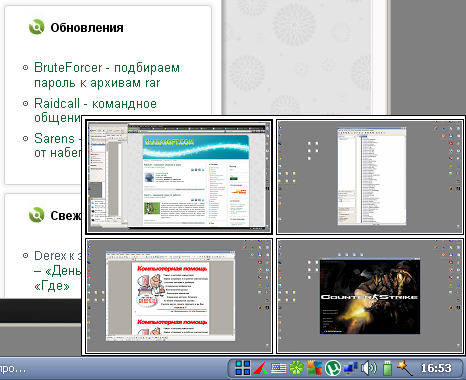The image size is (466, 380).
Task: Click the four-square virtual desktop tray icon
Action: (x=243, y=368)
